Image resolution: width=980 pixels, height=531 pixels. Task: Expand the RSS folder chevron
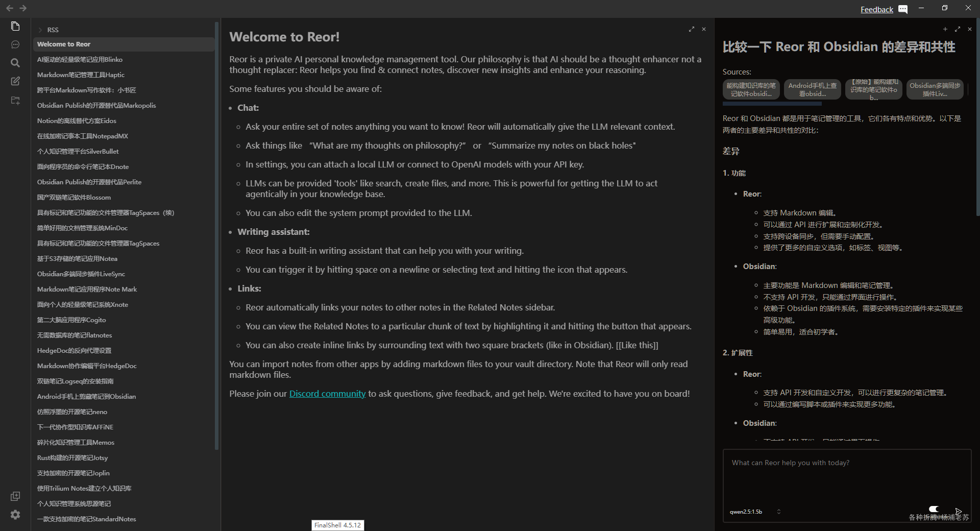coord(40,30)
